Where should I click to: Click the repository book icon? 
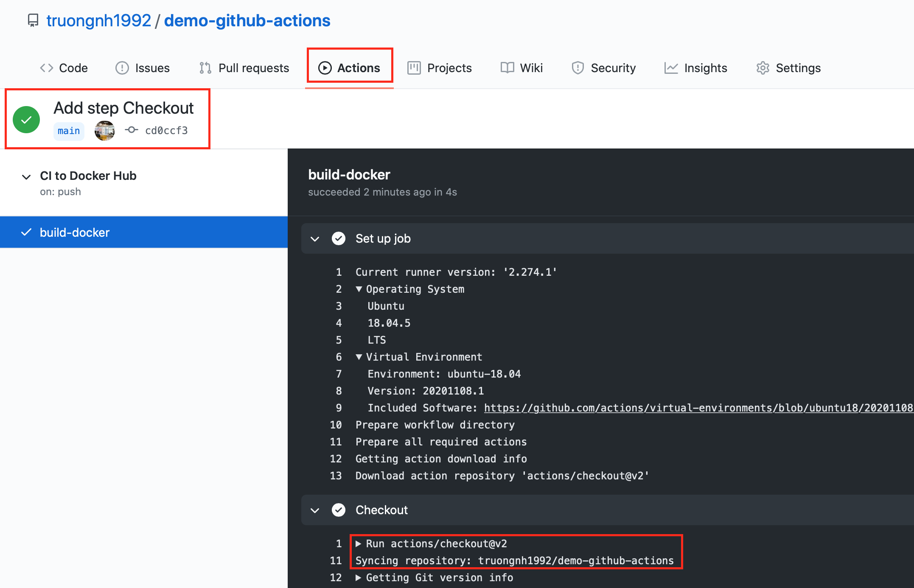pos(33,20)
